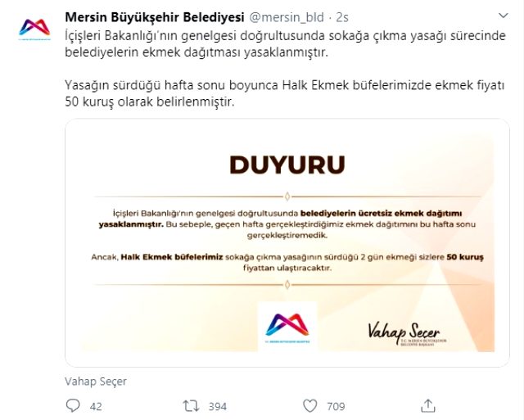This screenshot has height=420, width=524.
Task: Like the tweet with heart icon
Action: pos(309,406)
